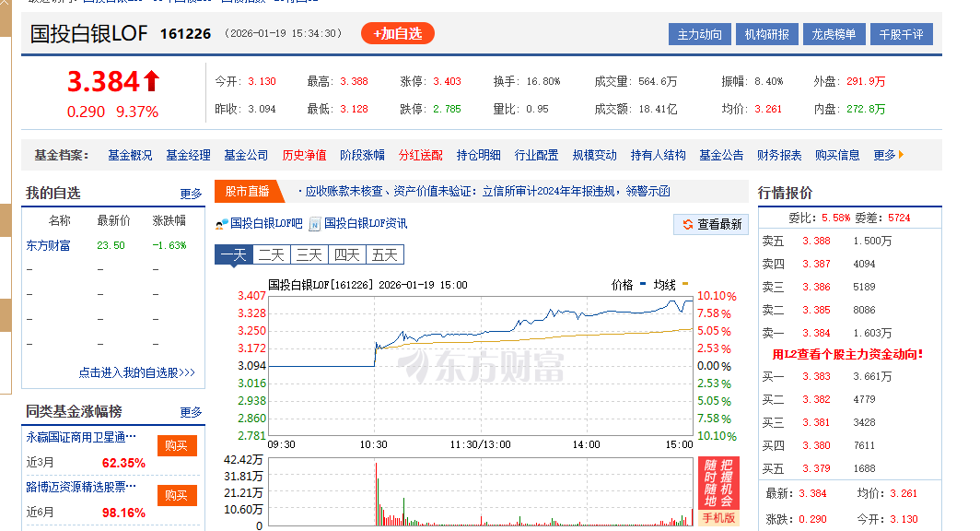Open 基金公司 link
The width and height of the screenshot is (980, 531).
tap(246, 155)
